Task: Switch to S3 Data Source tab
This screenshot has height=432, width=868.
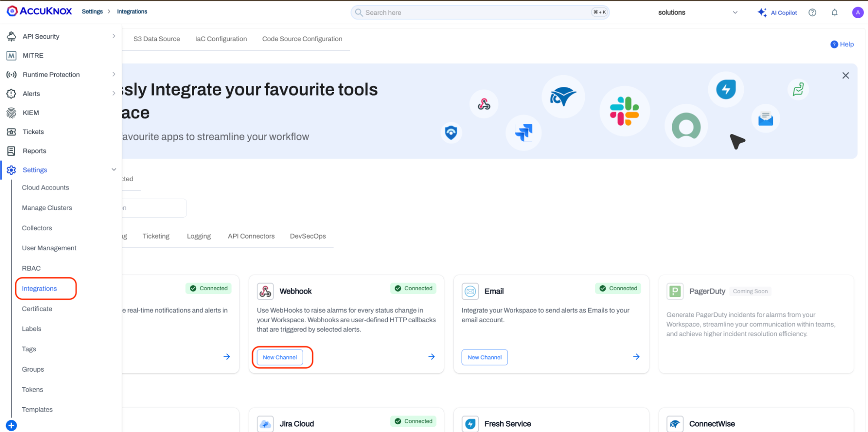Action: [157, 39]
